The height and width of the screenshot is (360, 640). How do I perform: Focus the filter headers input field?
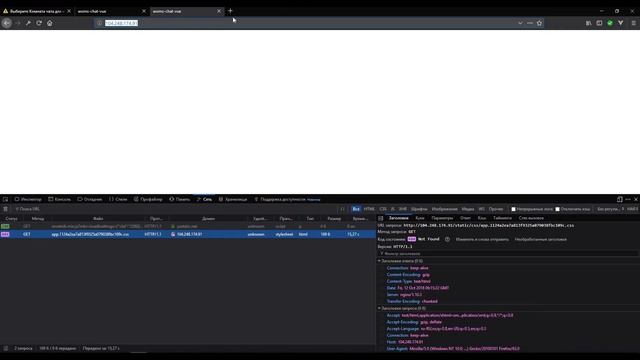(x=508, y=253)
